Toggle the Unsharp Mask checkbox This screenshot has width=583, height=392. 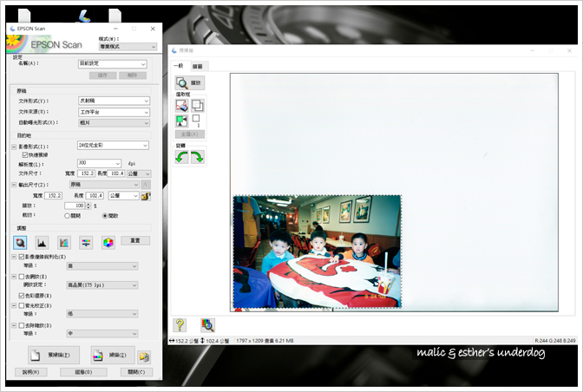(22, 257)
